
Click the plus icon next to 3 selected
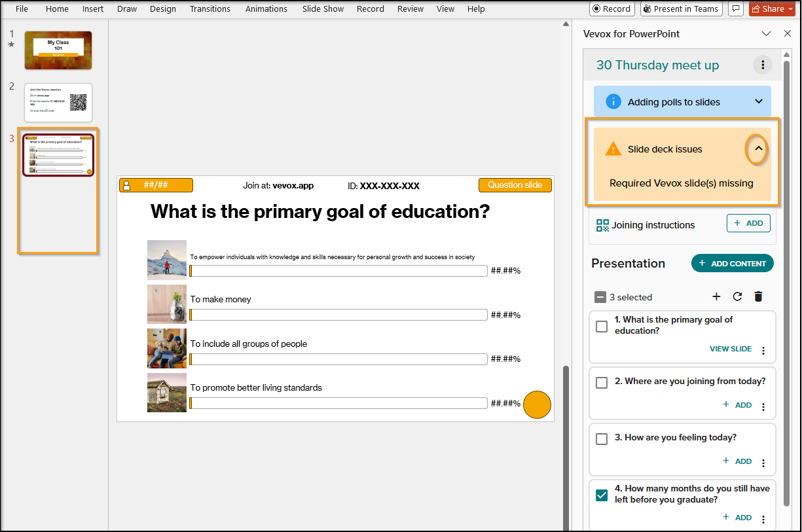tap(716, 297)
